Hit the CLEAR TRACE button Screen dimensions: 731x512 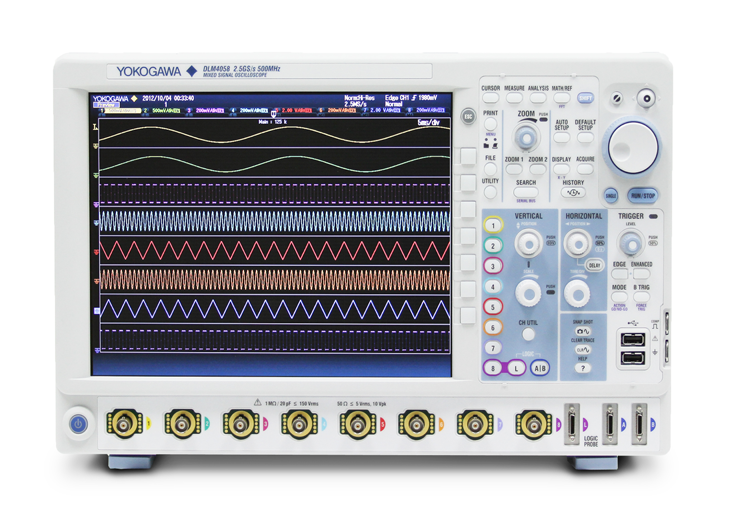pyautogui.click(x=583, y=350)
